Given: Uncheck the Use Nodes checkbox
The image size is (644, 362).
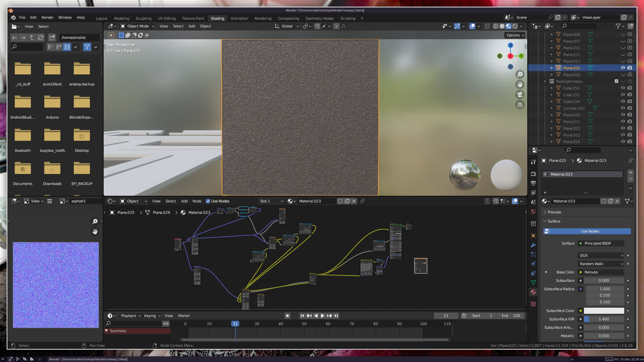Looking at the screenshot, I should 208,201.
